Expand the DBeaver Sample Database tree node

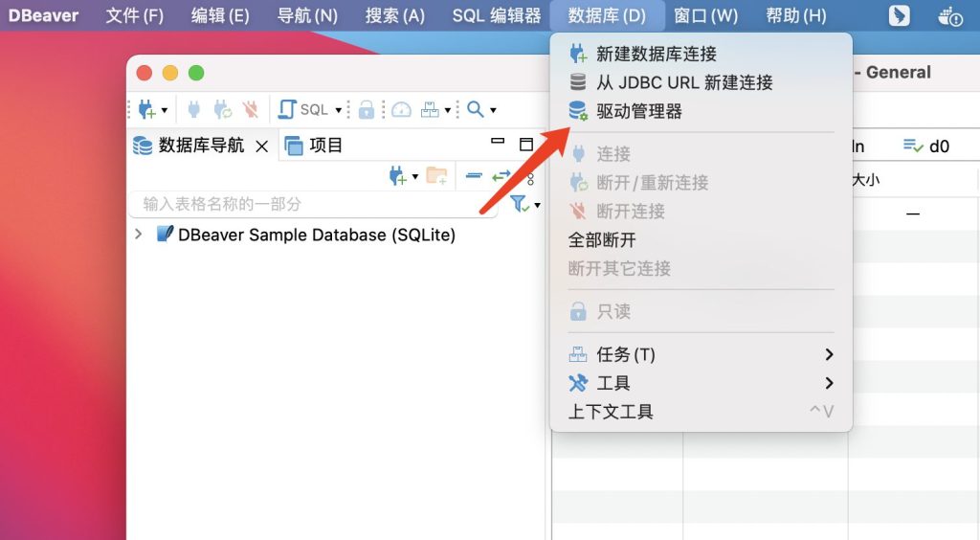139,235
